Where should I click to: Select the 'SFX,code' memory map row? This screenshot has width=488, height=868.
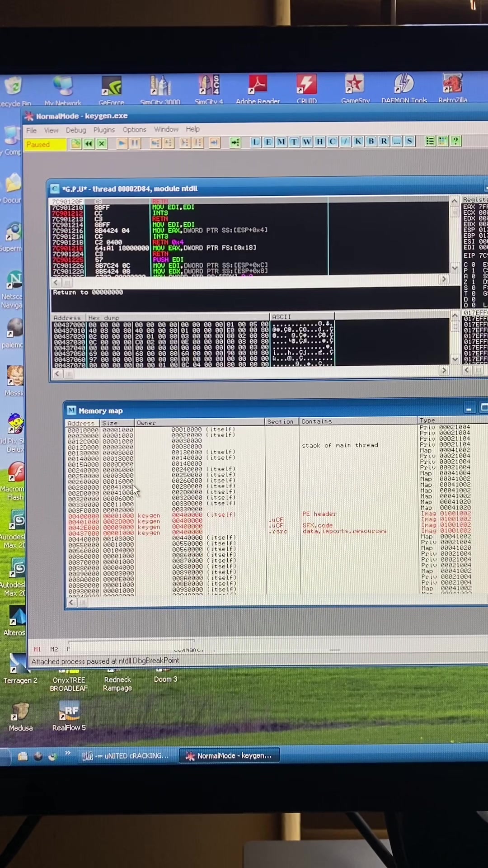[277, 526]
